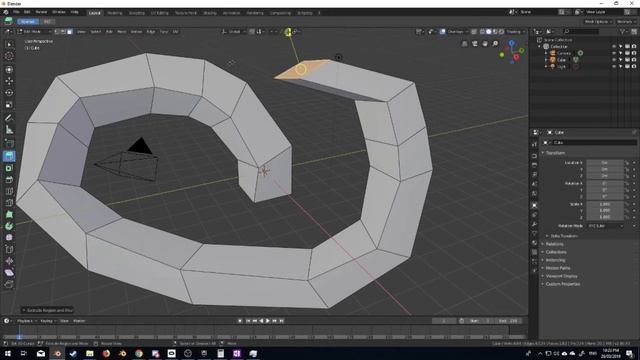
Task: Expand the Extrude Region and Move panel
Action: click(47, 310)
